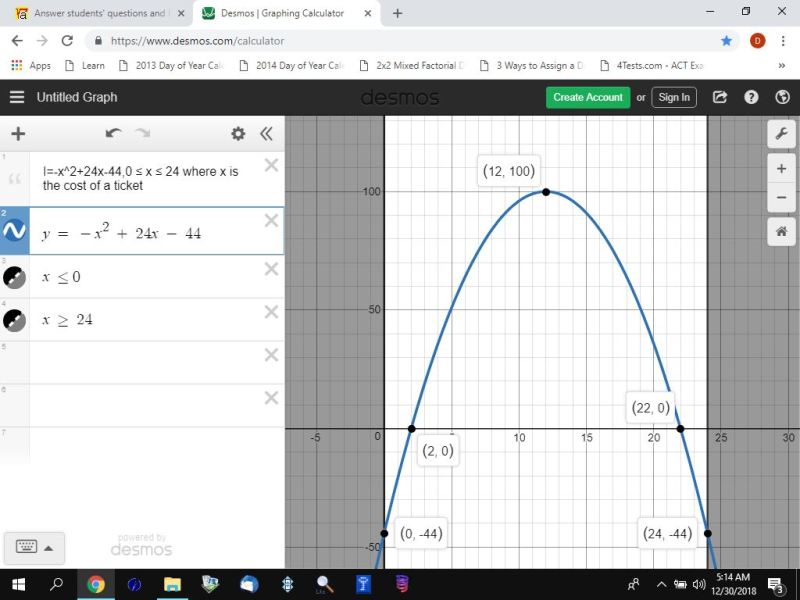Image resolution: width=800 pixels, height=600 pixels.
Task: Open the 2014 Day of Year bookmark
Action: pos(292,65)
